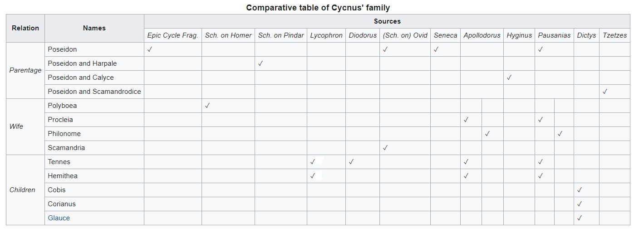644x233 pixels.
Task: Click the Glauce link
Action: pyautogui.click(x=59, y=218)
